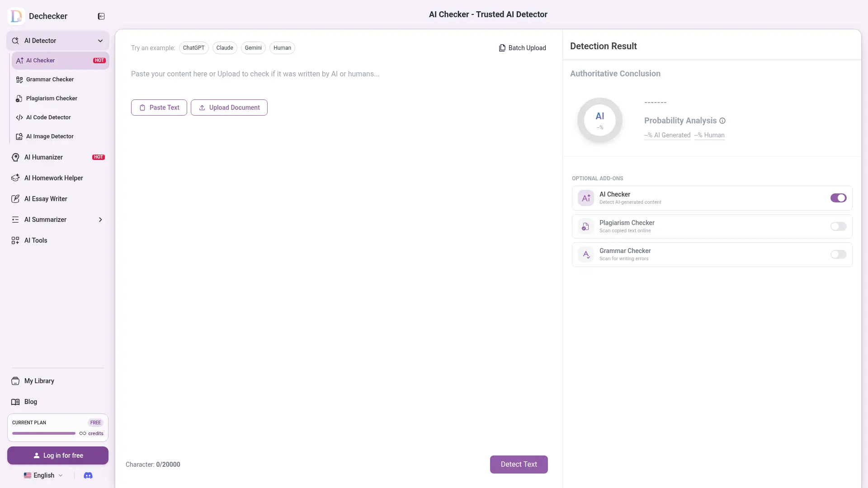Click the Detect Text button

[519, 465]
